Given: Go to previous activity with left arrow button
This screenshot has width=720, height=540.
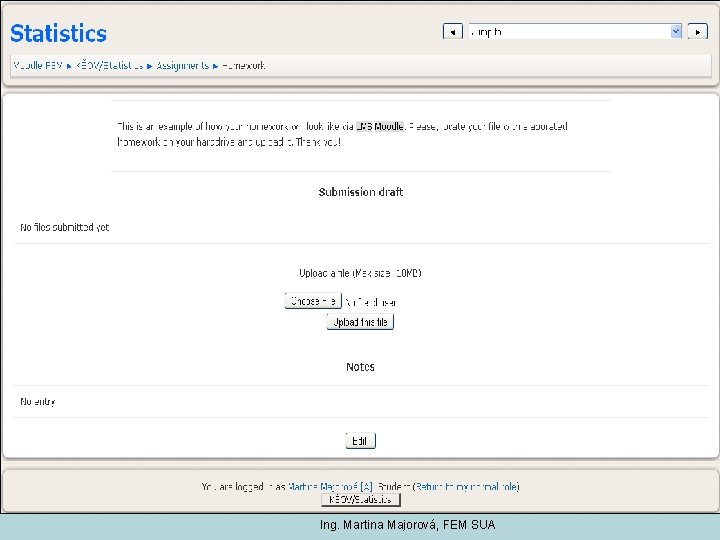Looking at the screenshot, I should (x=452, y=32).
